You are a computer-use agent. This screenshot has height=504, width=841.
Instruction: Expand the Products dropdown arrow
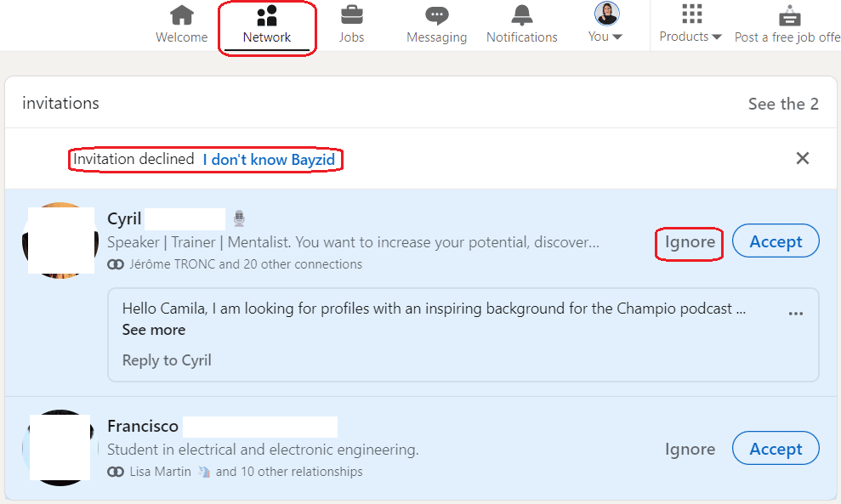717,37
